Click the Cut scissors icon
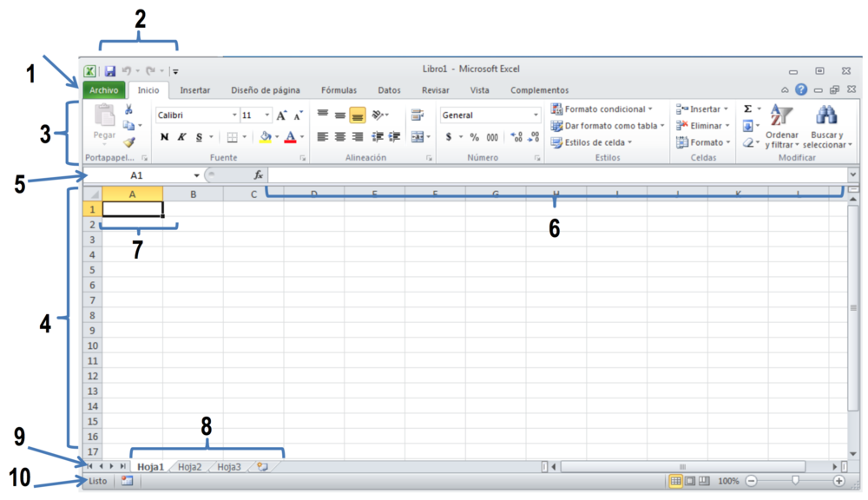 click(128, 109)
